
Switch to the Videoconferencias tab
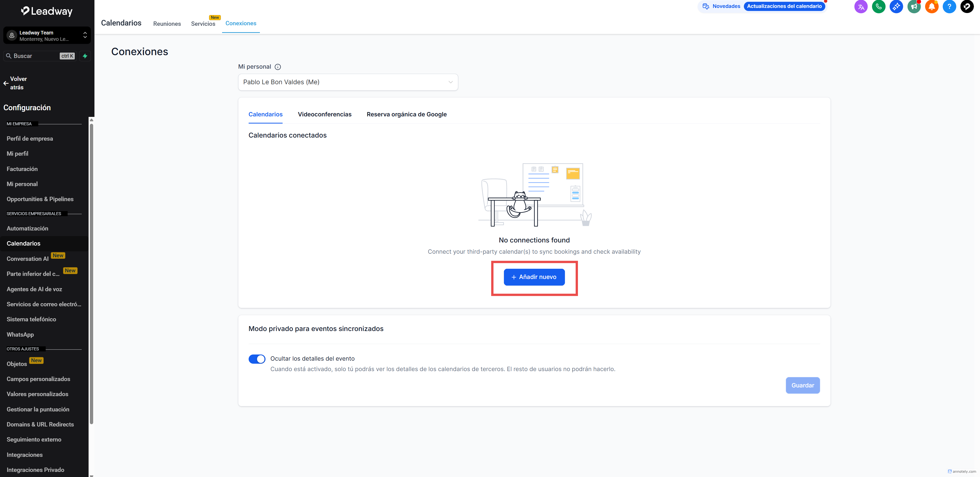click(324, 115)
